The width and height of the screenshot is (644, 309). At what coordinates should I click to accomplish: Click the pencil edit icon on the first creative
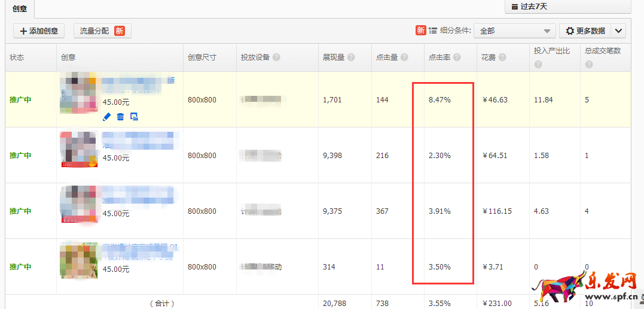[x=107, y=116]
